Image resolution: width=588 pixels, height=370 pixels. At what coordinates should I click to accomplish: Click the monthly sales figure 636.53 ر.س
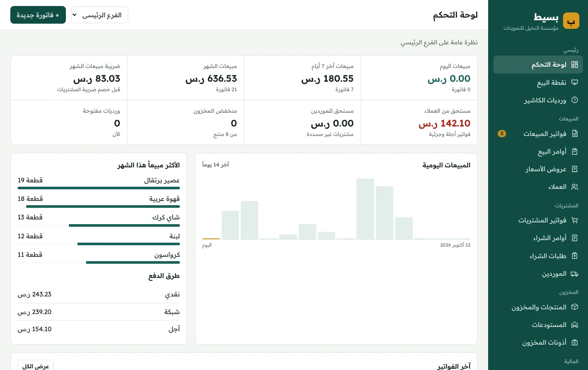pos(211,79)
